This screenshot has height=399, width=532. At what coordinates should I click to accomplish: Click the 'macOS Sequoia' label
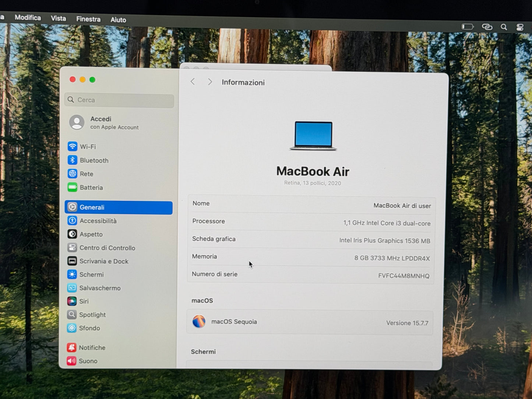tap(234, 321)
